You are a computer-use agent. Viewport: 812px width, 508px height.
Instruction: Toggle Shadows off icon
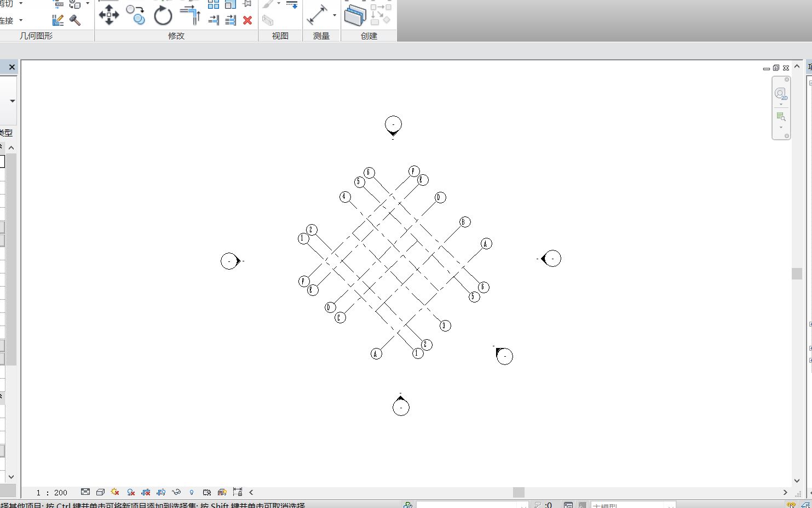click(x=130, y=492)
